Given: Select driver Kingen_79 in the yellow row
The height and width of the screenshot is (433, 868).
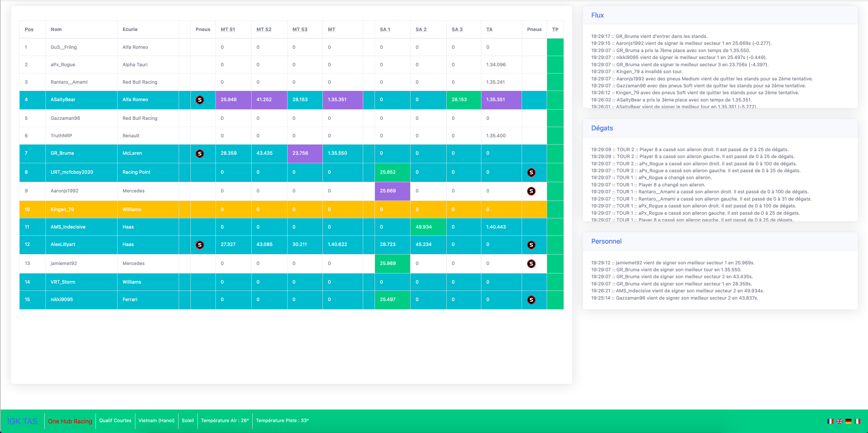Looking at the screenshot, I should [62, 210].
